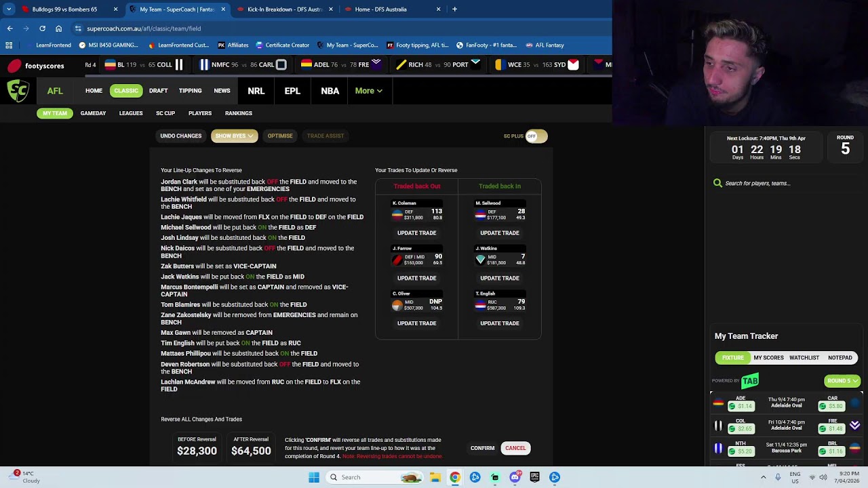Click the Adelaide flag logo in the fixture list
Screen dimensions: 868x488
(718, 403)
